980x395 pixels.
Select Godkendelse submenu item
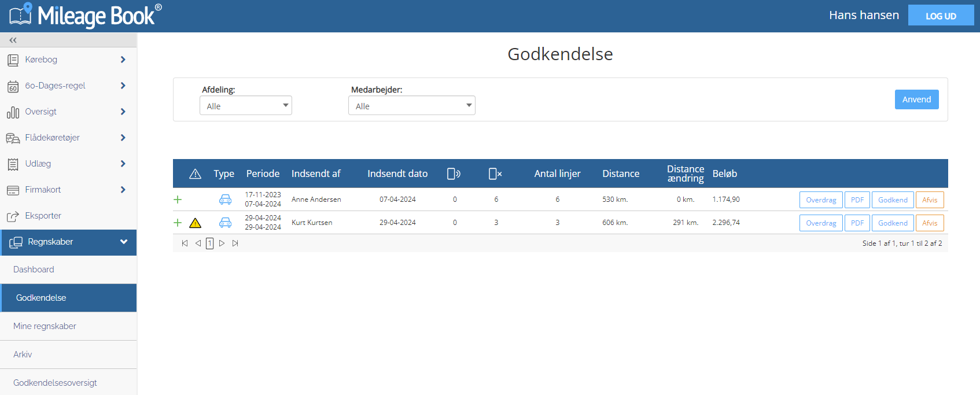tap(68, 298)
